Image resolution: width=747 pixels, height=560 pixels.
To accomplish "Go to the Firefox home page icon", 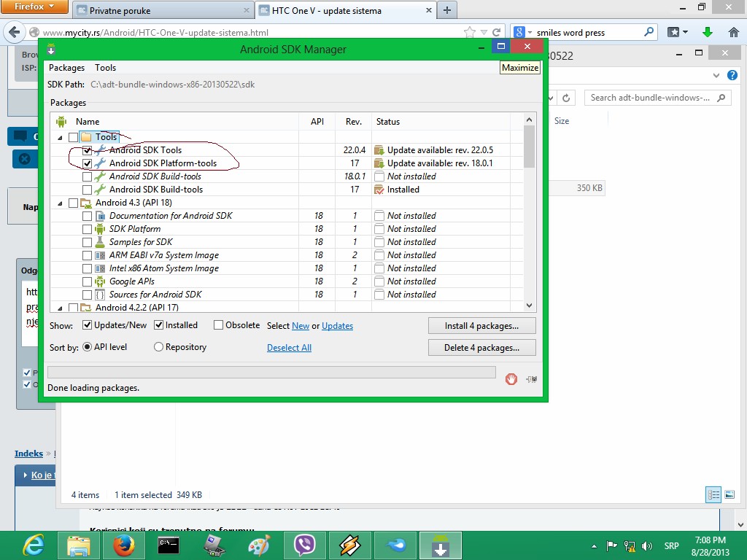I will coord(734,32).
